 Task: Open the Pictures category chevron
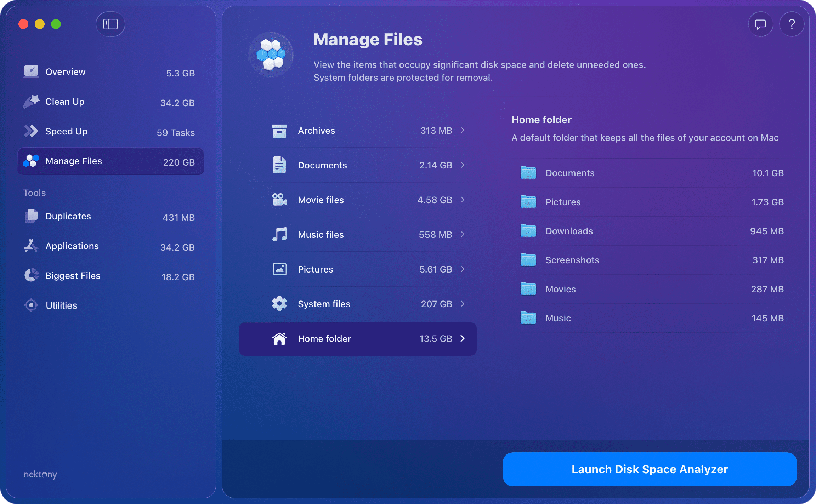click(x=463, y=269)
